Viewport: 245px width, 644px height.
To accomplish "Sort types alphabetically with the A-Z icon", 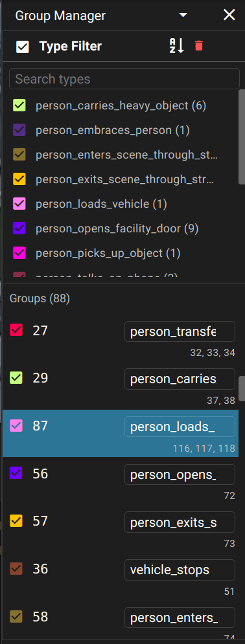I will coord(176,46).
